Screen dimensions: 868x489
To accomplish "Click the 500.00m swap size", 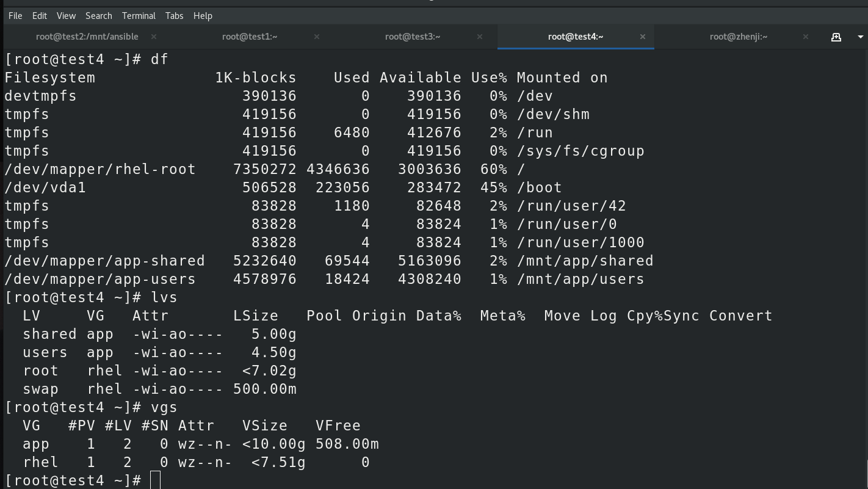I will [265, 389].
